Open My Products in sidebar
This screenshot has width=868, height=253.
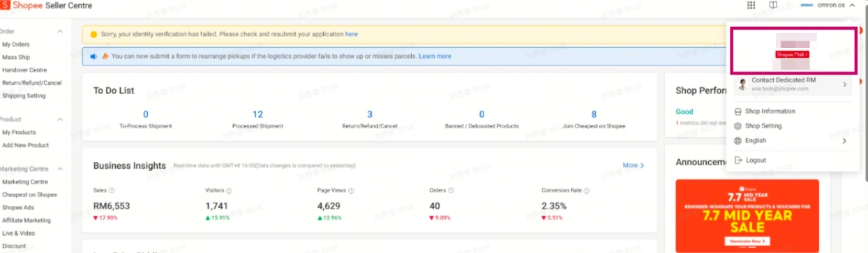click(19, 132)
